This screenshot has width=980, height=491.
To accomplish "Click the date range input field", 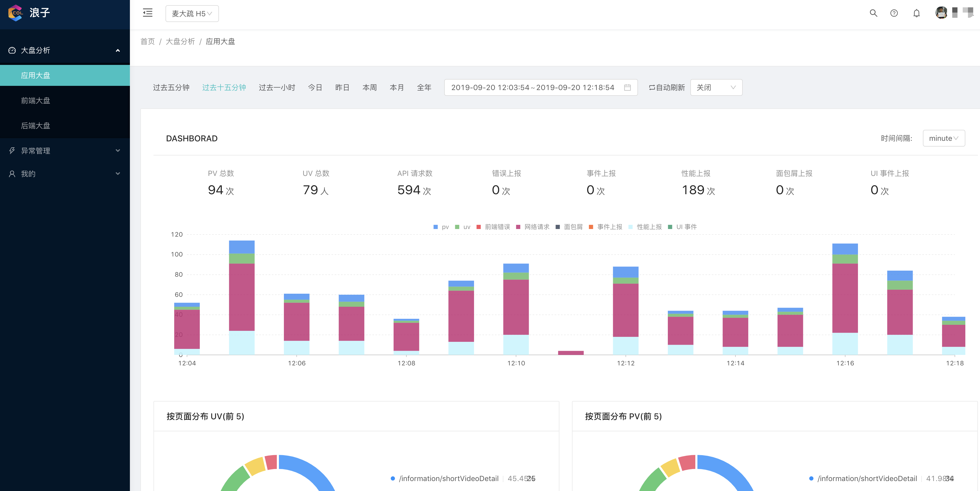I will pos(533,87).
